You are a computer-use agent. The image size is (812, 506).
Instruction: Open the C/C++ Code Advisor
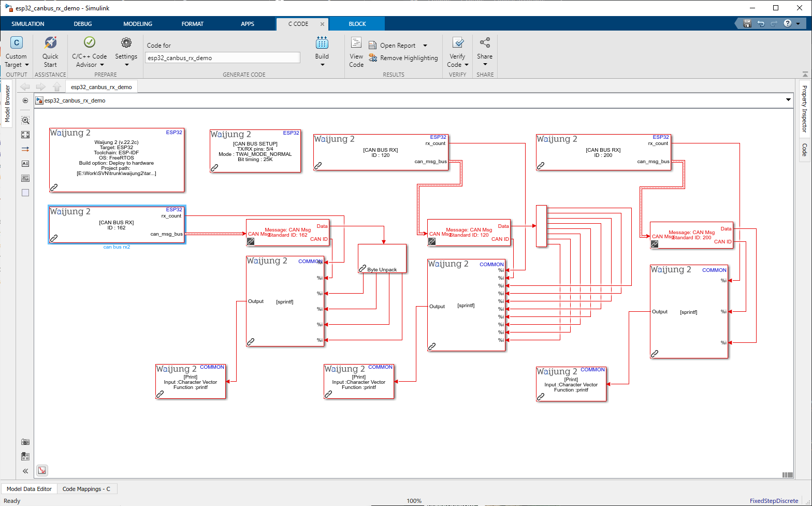coord(90,42)
